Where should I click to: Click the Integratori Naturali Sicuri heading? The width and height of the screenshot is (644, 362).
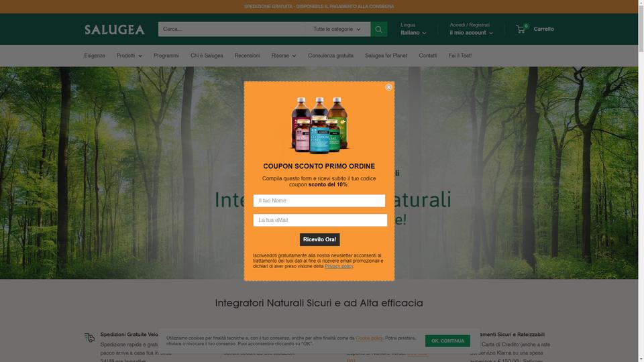(319, 303)
